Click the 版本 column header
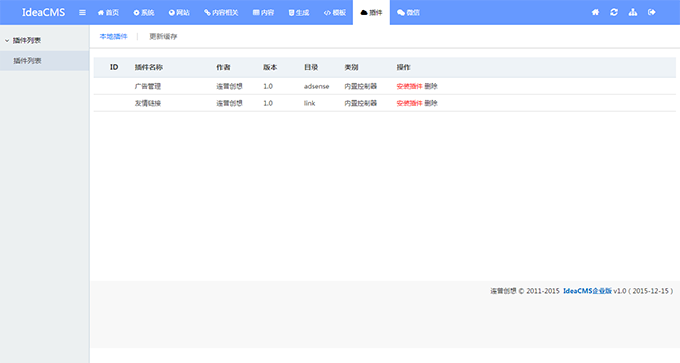 (x=270, y=67)
